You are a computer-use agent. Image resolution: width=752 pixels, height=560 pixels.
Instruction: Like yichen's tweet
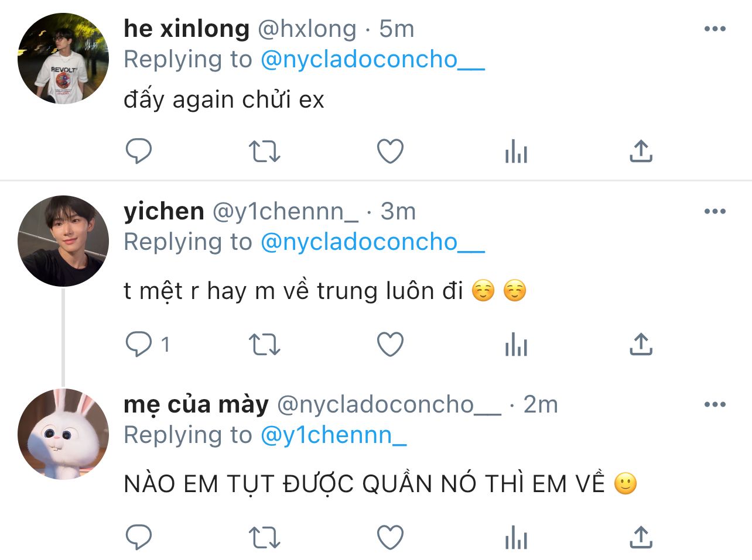tap(390, 345)
